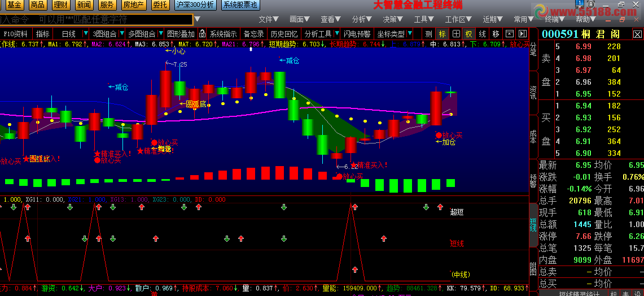
Task: Focus the command input field
Action: click(x=96, y=19)
